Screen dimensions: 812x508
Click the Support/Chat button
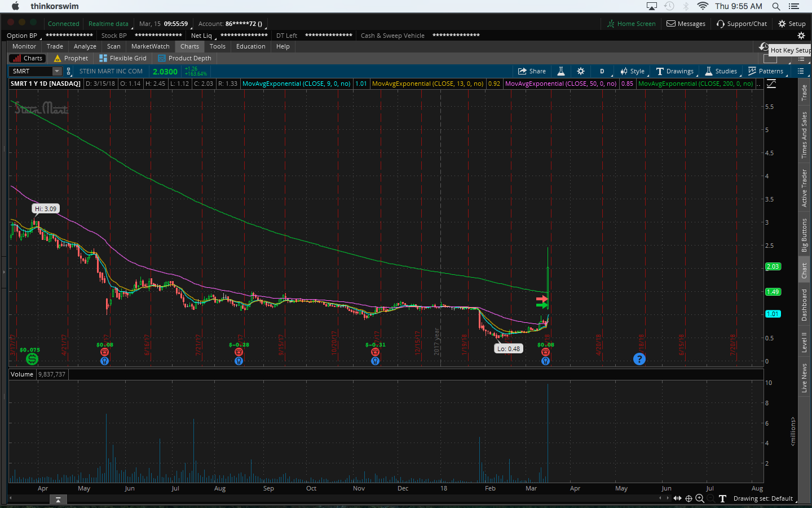tap(742, 24)
